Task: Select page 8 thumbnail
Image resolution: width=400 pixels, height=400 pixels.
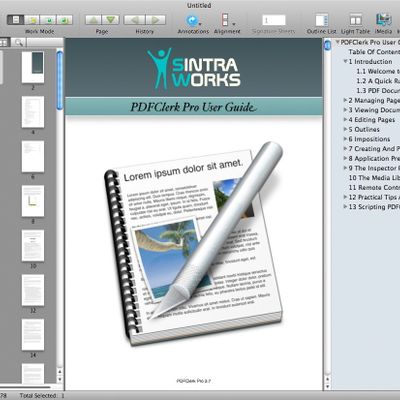Action: [x=33, y=201]
